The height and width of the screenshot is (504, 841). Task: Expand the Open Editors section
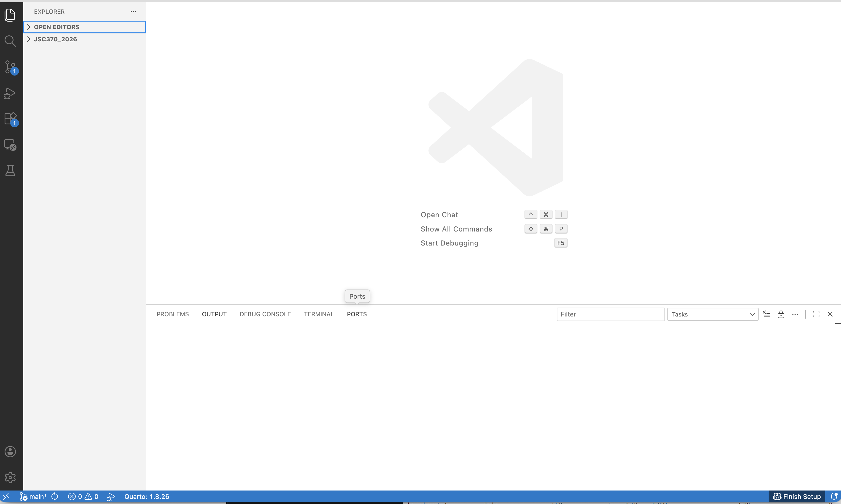coord(56,27)
